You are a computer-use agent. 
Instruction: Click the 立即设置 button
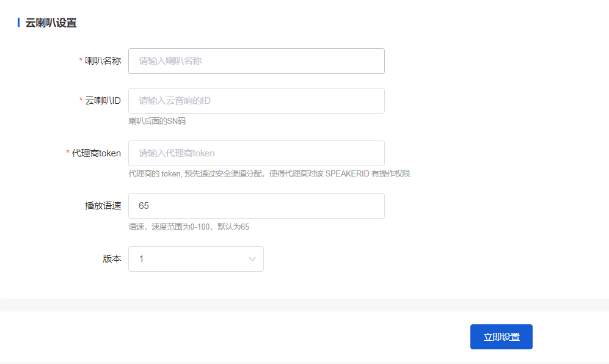tap(501, 337)
